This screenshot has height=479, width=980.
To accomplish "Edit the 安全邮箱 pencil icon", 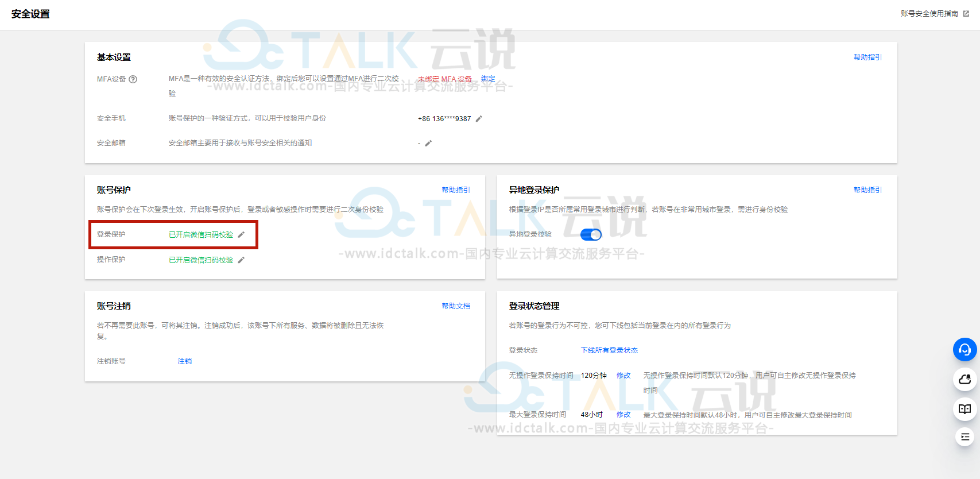I will pyautogui.click(x=428, y=144).
